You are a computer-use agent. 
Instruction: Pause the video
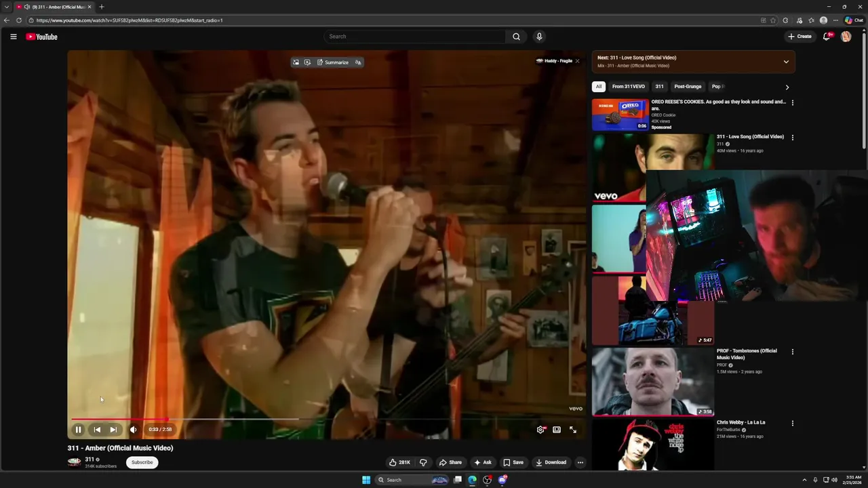tap(78, 429)
